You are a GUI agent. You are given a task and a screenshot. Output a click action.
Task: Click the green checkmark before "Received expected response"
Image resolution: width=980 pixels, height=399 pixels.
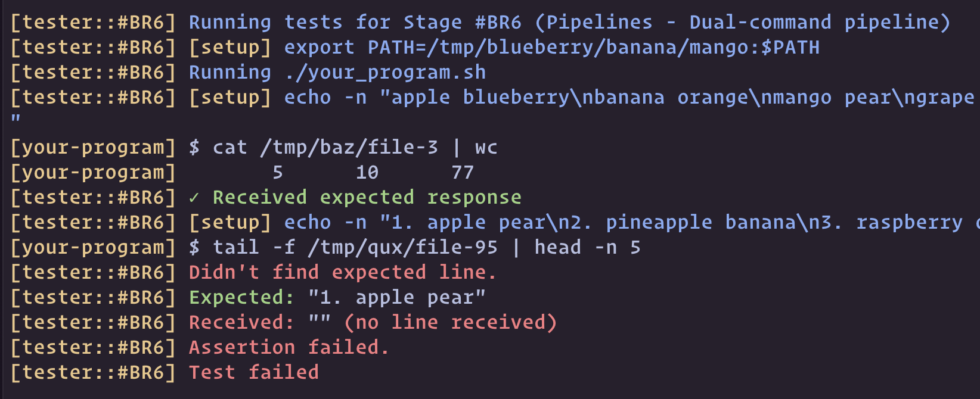[x=194, y=197]
